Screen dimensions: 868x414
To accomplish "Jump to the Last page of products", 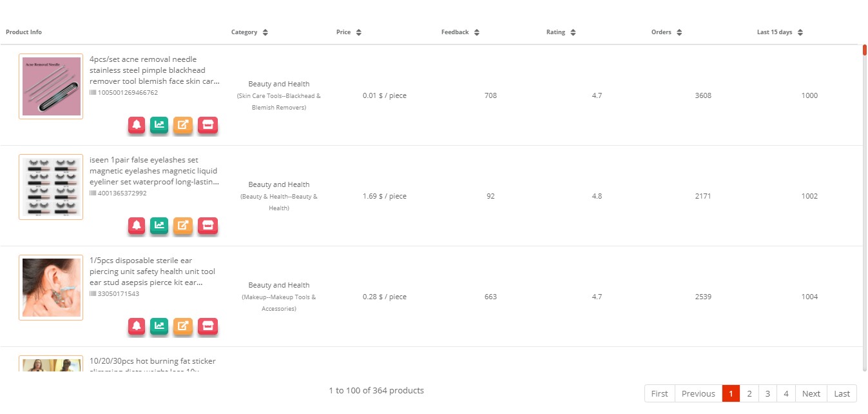I will coord(842,393).
